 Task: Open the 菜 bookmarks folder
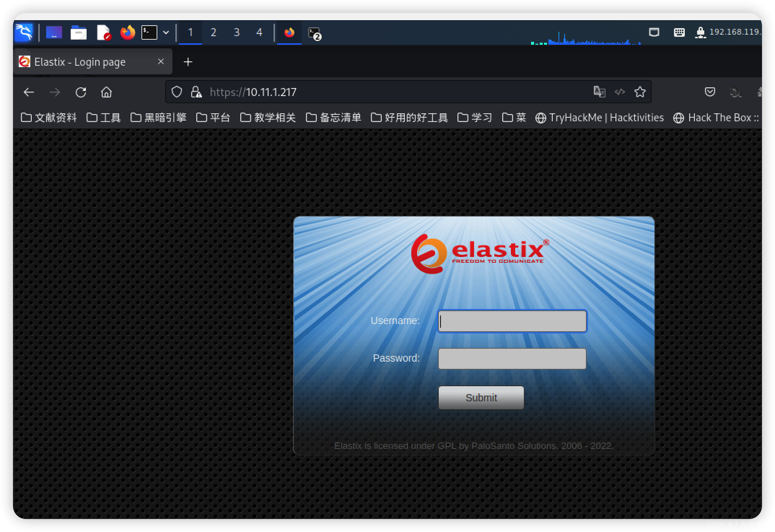pos(514,118)
